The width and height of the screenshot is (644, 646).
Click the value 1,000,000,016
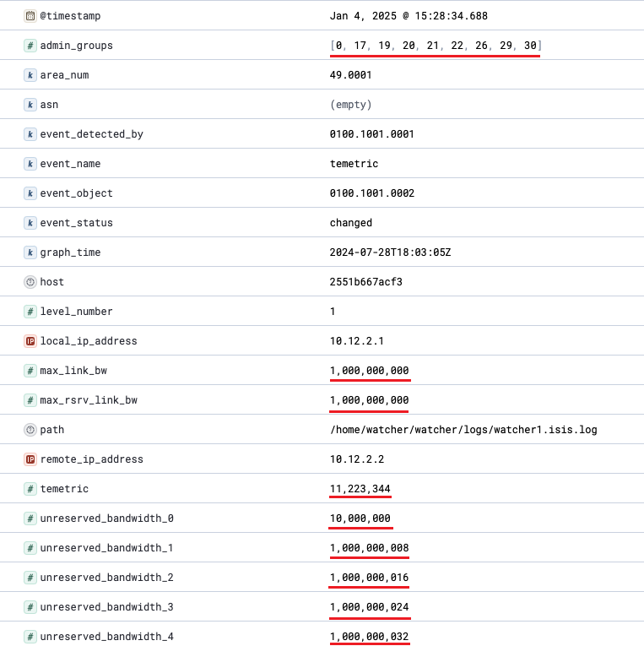tap(369, 578)
